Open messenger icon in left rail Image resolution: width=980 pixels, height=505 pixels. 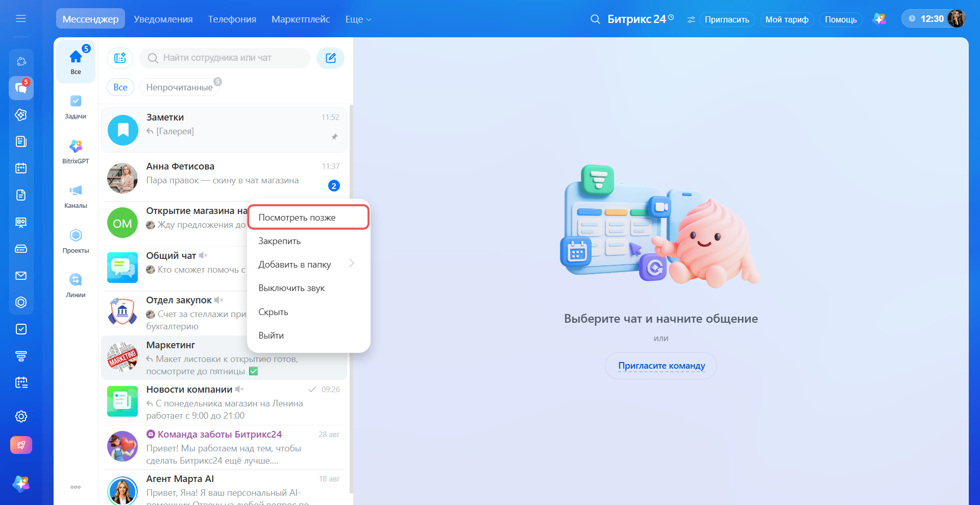(x=21, y=88)
